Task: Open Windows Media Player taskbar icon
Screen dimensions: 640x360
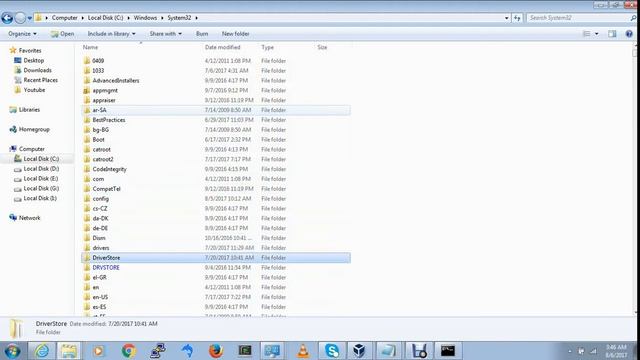Action: [x=99, y=351]
